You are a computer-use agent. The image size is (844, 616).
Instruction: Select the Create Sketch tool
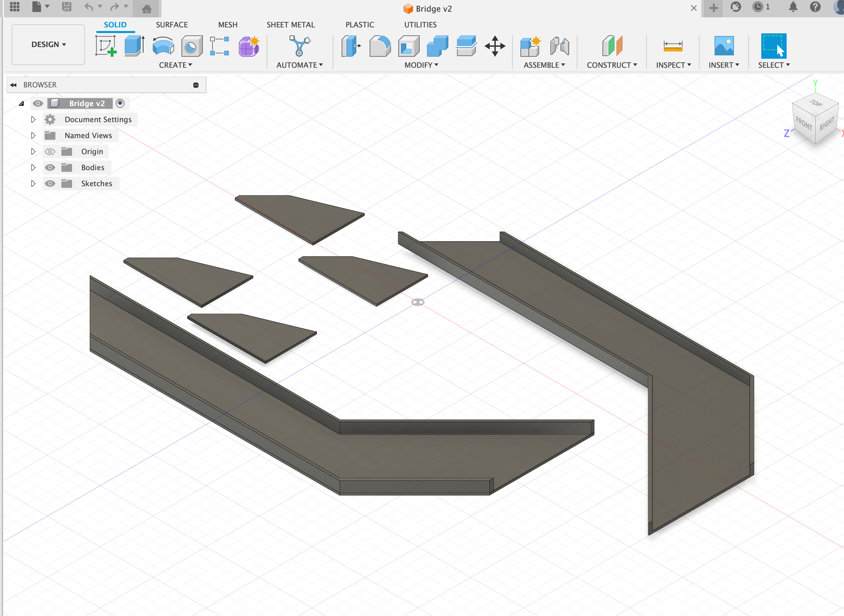coord(106,46)
